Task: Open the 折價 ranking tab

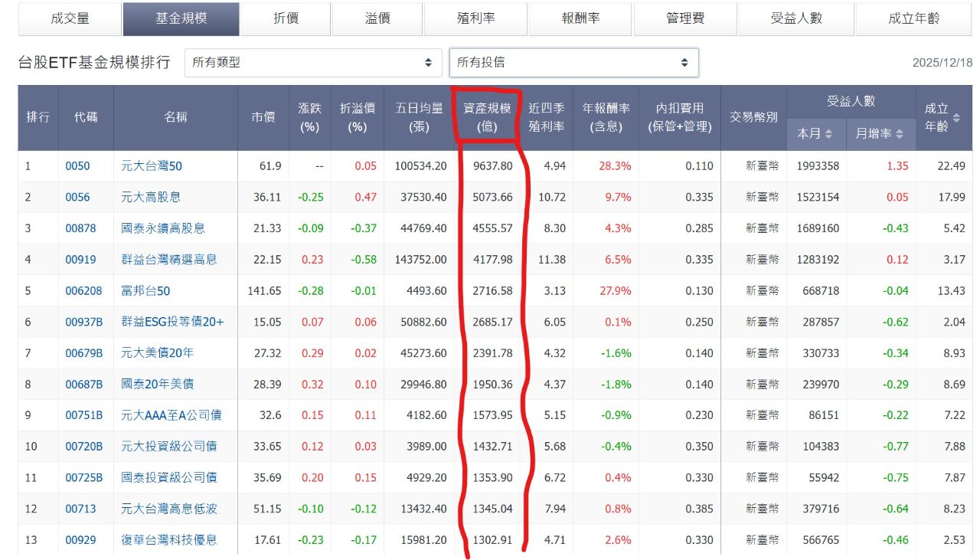Action: [x=286, y=18]
